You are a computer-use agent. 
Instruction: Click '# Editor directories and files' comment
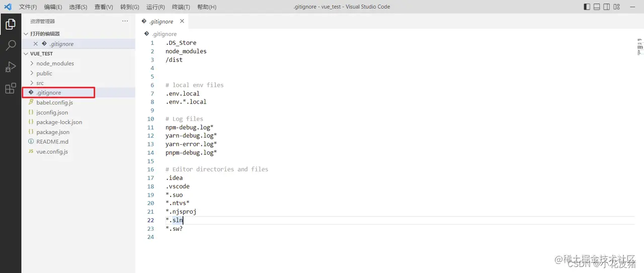(x=217, y=169)
